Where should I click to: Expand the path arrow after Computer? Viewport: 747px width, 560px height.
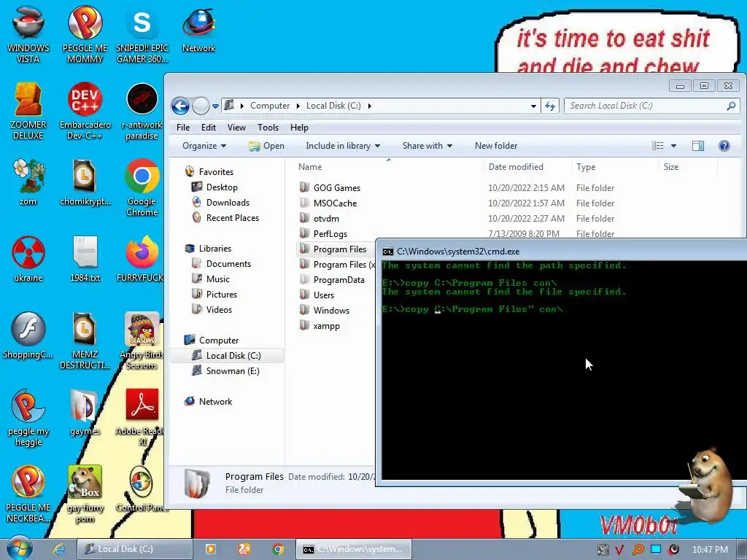tap(298, 106)
